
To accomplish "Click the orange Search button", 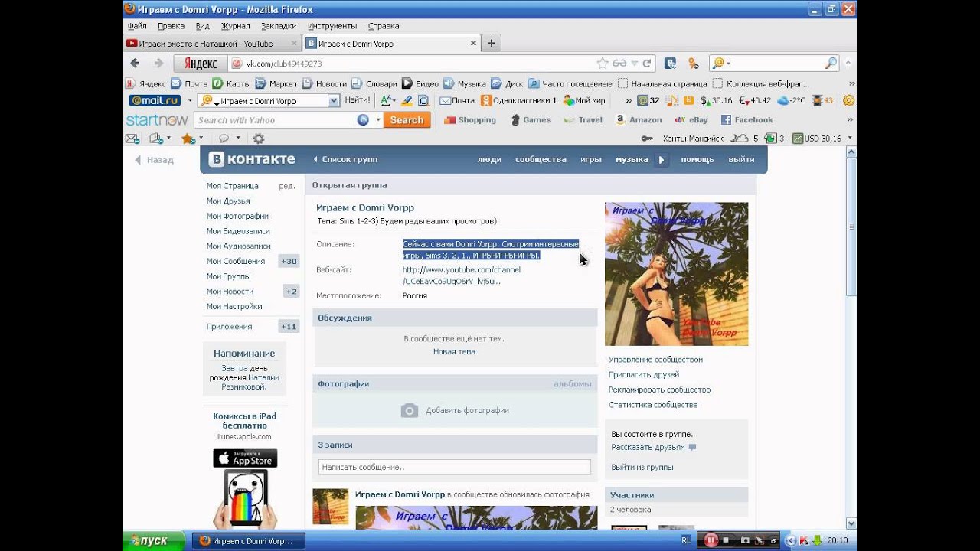I will 407,120.
